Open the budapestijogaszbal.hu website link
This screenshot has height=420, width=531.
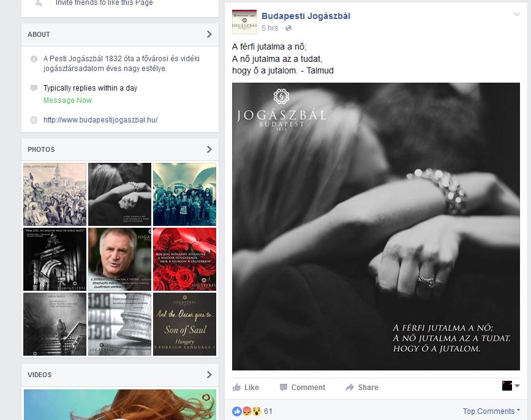pyautogui.click(x=99, y=119)
